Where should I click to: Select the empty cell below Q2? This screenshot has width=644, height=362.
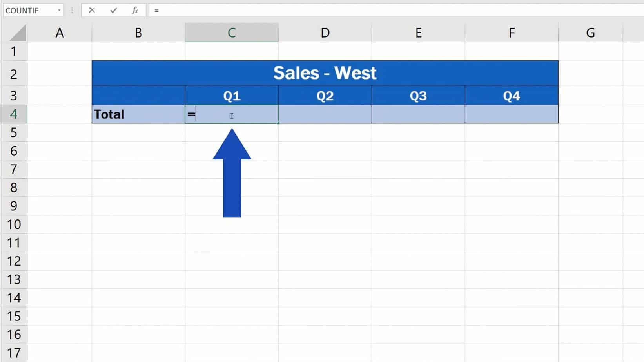(325, 114)
